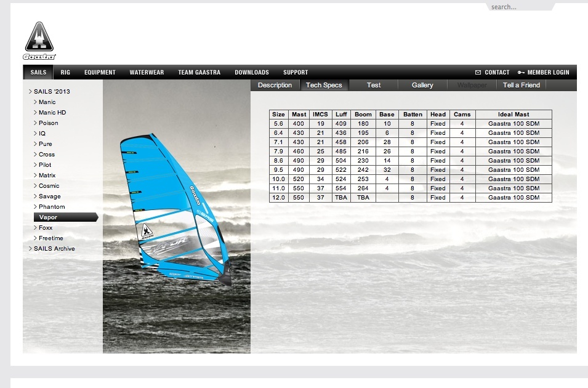Click the Luff column header
This screenshot has width=588, height=388.
(x=341, y=115)
